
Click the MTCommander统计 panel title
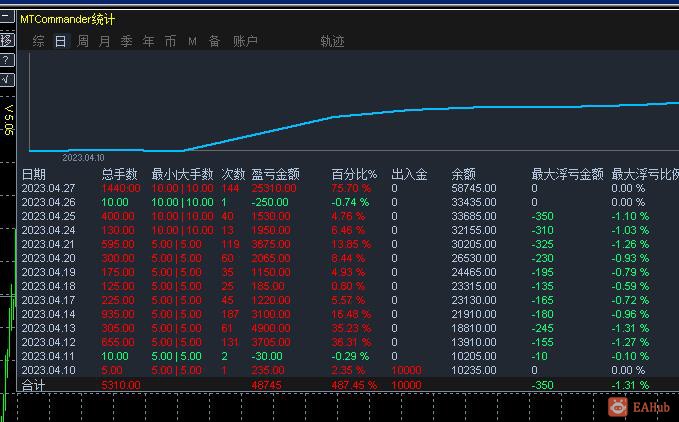(68, 19)
